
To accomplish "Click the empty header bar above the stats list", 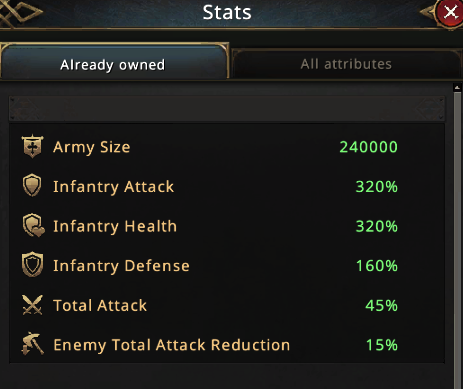I will (x=227, y=108).
